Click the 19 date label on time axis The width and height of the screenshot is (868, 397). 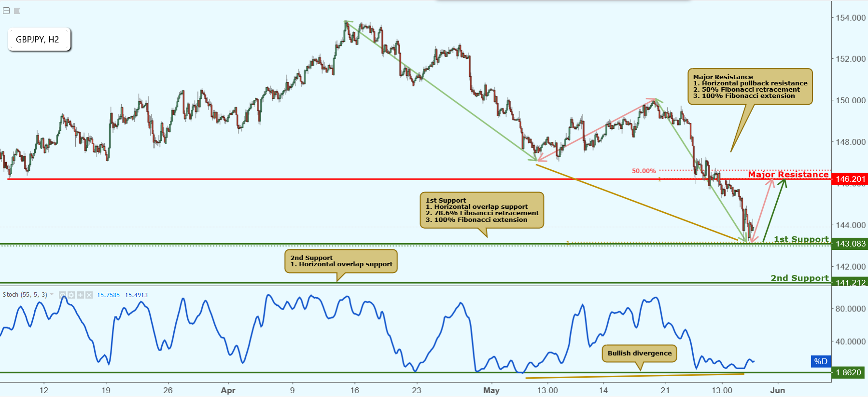click(x=106, y=390)
